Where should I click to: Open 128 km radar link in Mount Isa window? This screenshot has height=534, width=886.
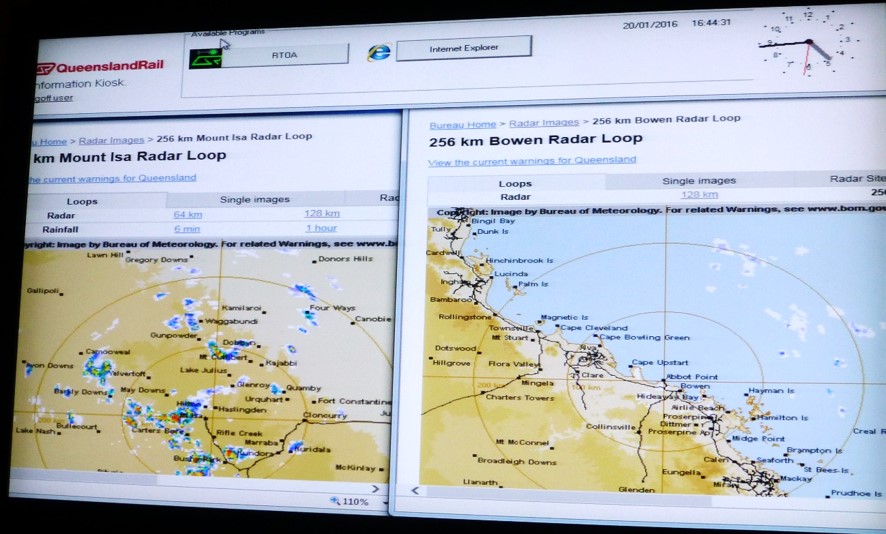(x=322, y=213)
